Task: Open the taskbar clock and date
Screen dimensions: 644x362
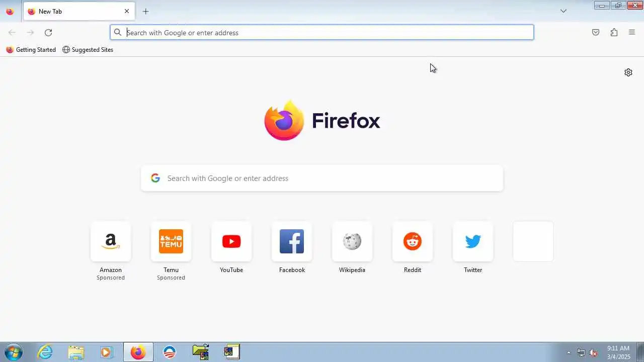Action: 618,352
